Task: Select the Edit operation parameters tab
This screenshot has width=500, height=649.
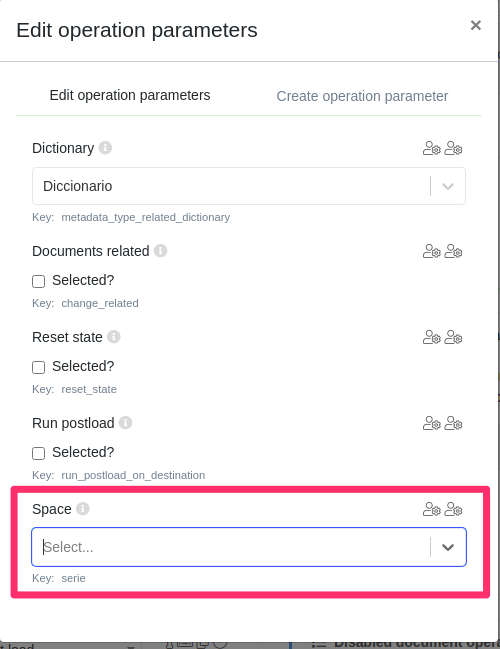Action: [x=130, y=95]
